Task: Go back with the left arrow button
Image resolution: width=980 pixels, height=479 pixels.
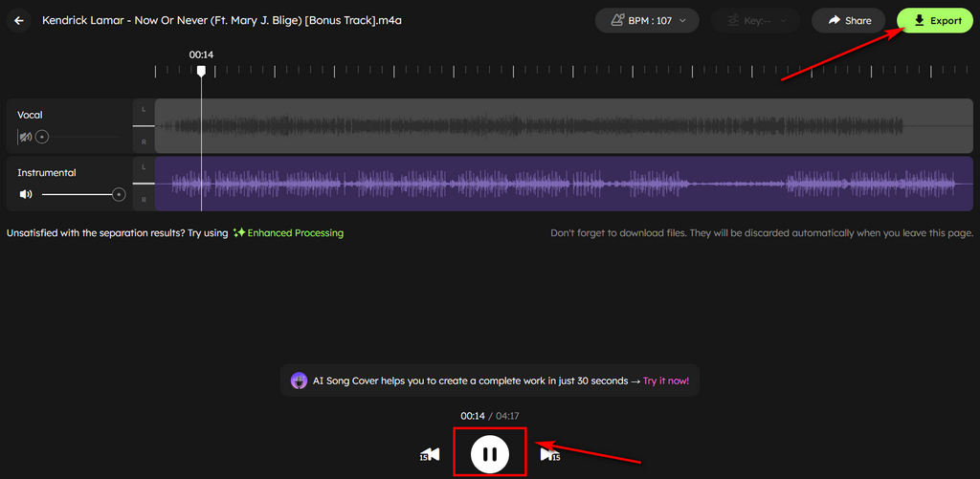Action: click(19, 21)
